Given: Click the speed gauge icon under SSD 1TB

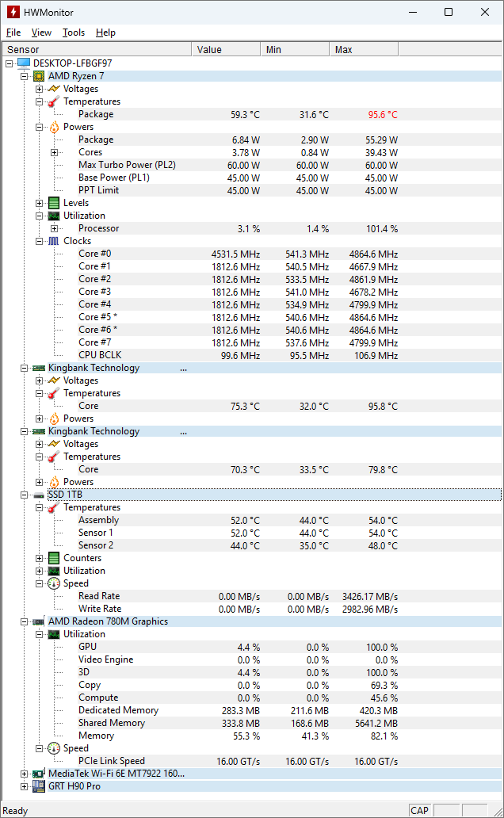Looking at the screenshot, I should (x=53, y=583).
